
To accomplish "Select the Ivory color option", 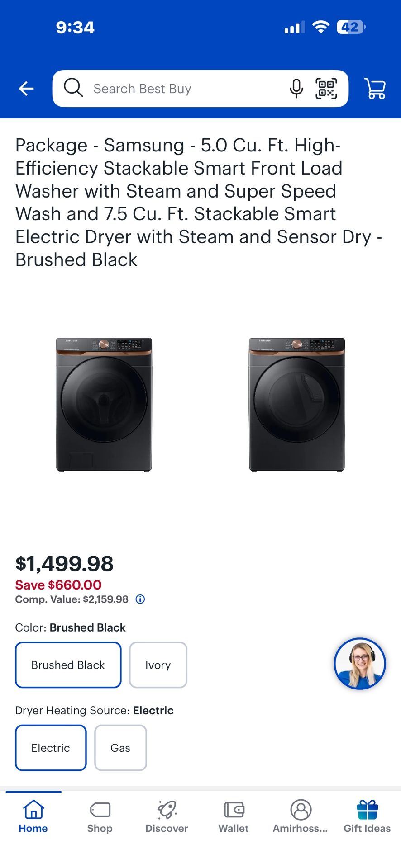I will pos(158,665).
